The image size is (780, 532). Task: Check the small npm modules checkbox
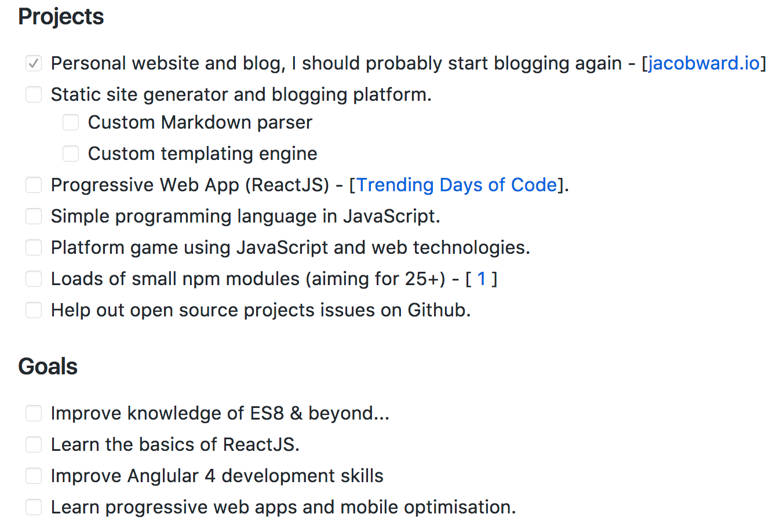pyautogui.click(x=34, y=279)
